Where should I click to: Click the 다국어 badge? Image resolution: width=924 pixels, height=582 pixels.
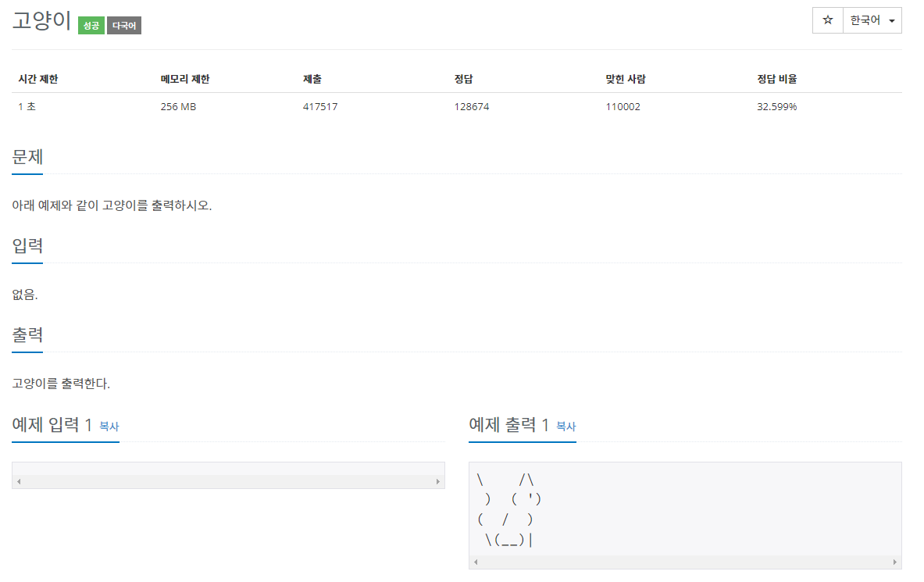(123, 25)
